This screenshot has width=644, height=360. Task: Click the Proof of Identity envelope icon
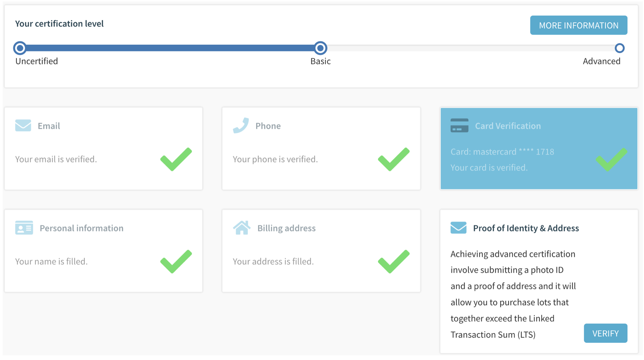[x=459, y=228]
